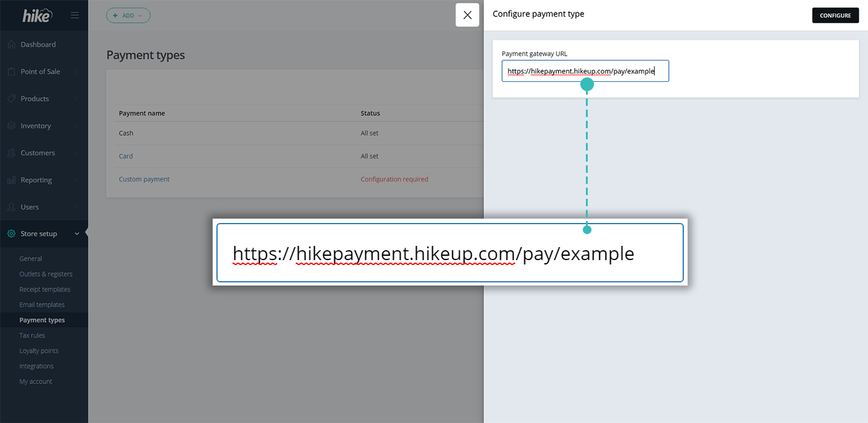Click Configure payment type panel title
The height and width of the screenshot is (423, 868).
pos(538,14)
